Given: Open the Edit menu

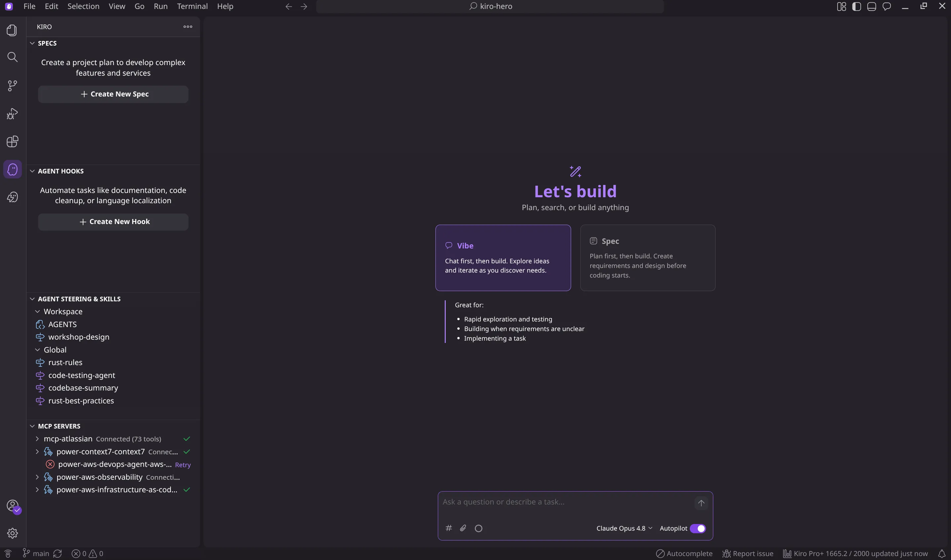Looking at the screenshot, I should [51, 6].
